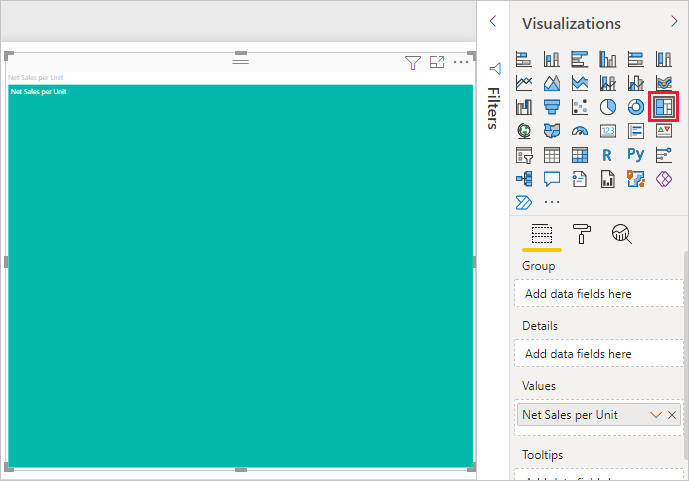Open More options ellipsis on the visual
This screenshot has height=481, width=689.
coord(461,62)
